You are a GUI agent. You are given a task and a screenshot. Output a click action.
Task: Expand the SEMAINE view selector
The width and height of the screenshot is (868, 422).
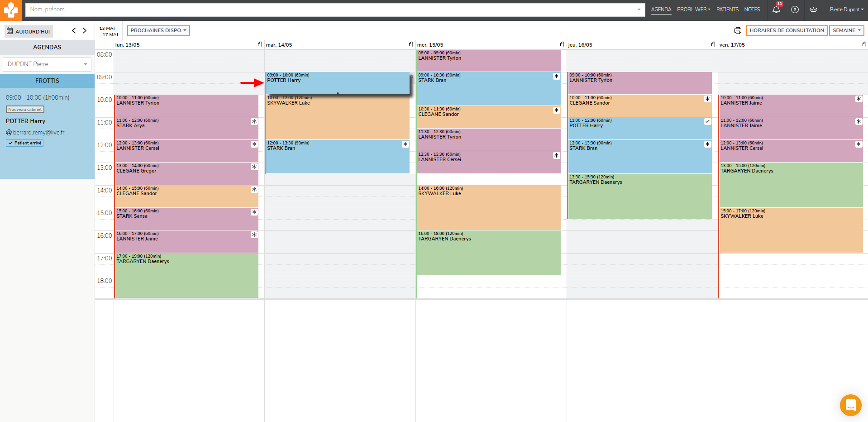pyautogui.click(x=846, y=31)
